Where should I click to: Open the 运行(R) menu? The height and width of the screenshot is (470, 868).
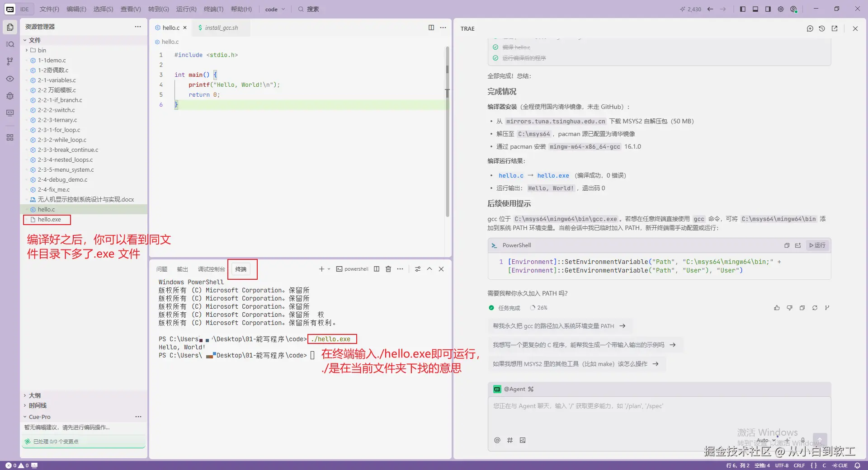(x=186, y=9)
